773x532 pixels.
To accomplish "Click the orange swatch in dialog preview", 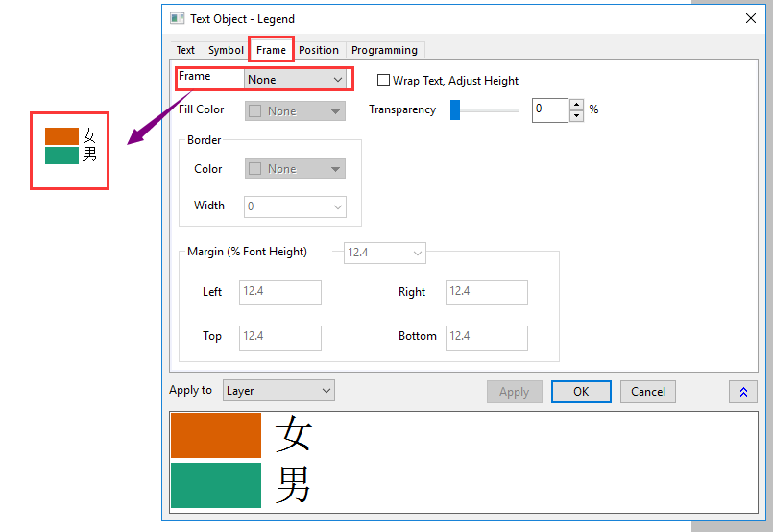I will (x=216, y=436).
